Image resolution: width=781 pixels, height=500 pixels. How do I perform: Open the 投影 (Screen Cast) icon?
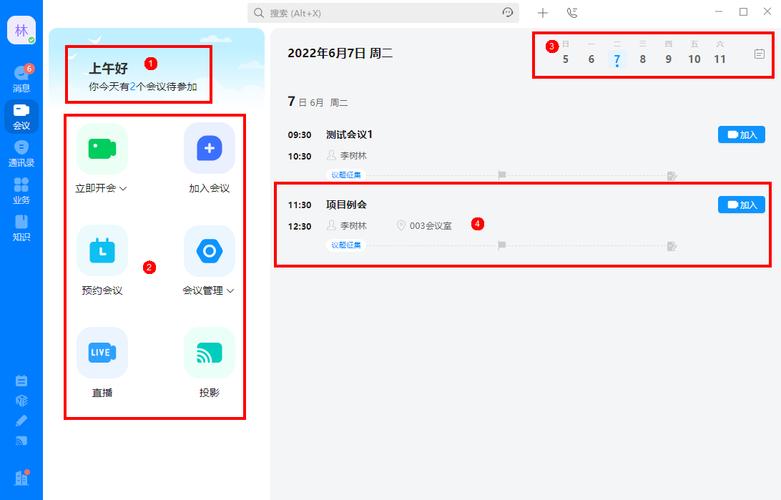[x=209, y=352]
